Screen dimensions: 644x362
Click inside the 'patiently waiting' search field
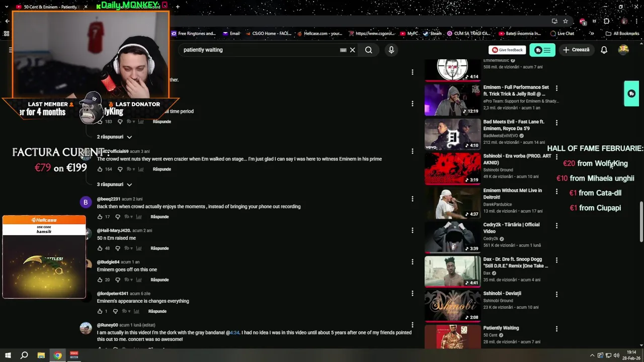[x=259, y=50]
